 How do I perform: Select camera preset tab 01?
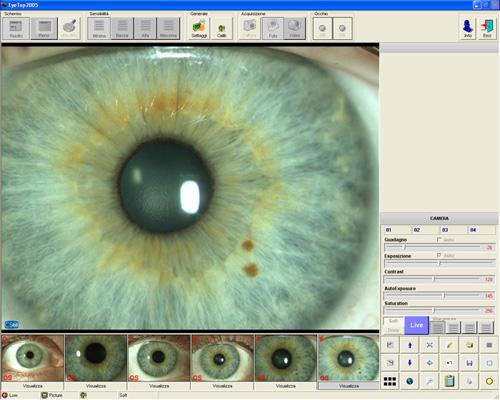pos(389,230)
